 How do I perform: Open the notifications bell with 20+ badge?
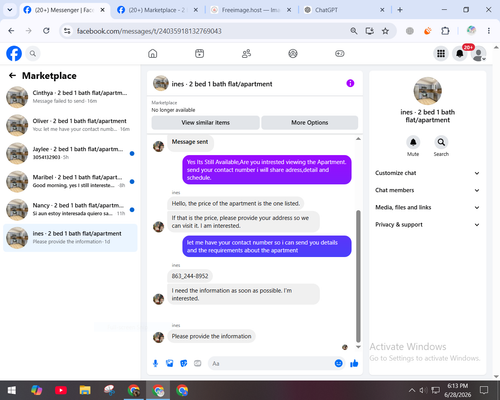click(x=460, y=53)
